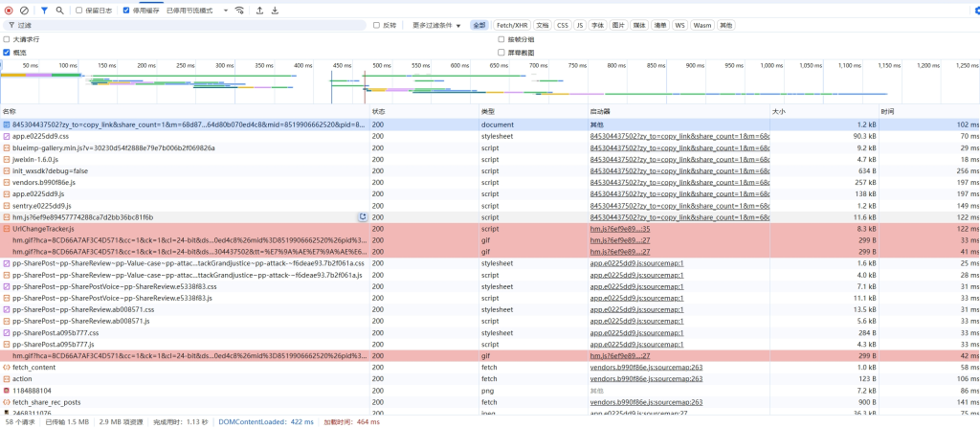Expand 更多过滤条件 dropdown

pos(436,25)
